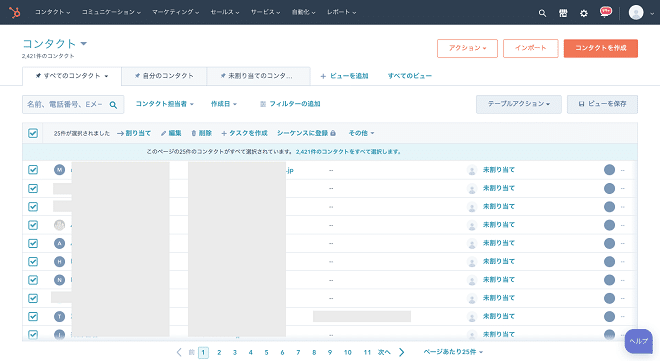This screenshot has height=361, width=660.
Task: Change the ページあたり25件 page size dropdown
Action: tap(453, 352)
